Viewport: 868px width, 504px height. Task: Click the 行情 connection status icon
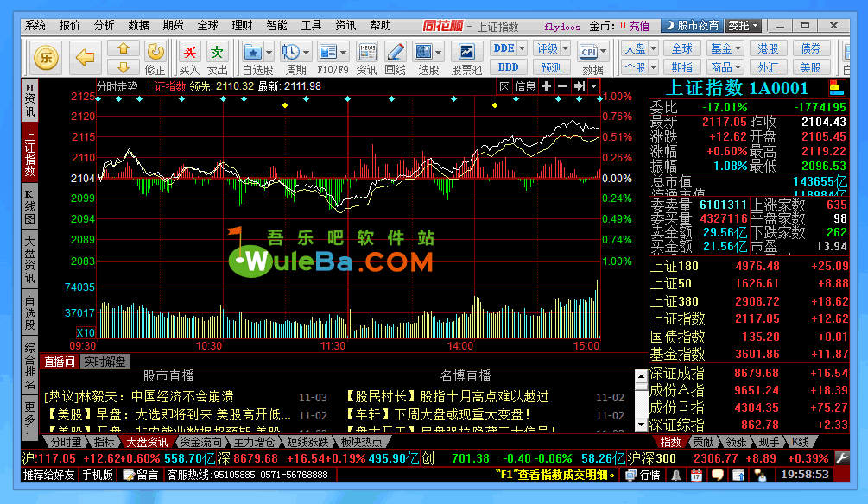pyautogui.click(x=643, y=475)
